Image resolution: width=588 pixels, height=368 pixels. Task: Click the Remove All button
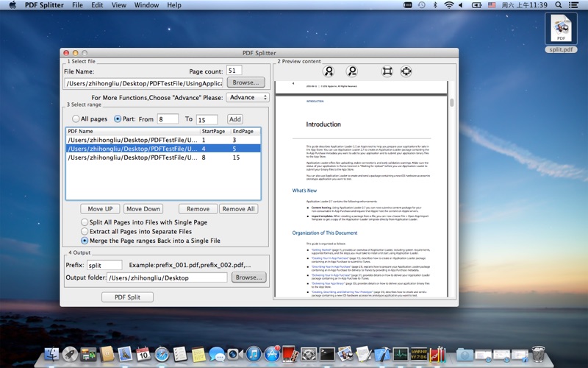[238, 209]
